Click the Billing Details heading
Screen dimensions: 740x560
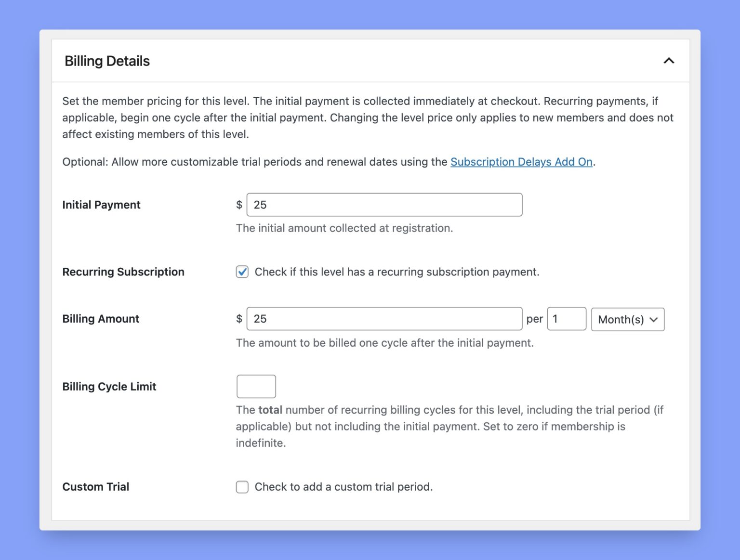(107, 61)
